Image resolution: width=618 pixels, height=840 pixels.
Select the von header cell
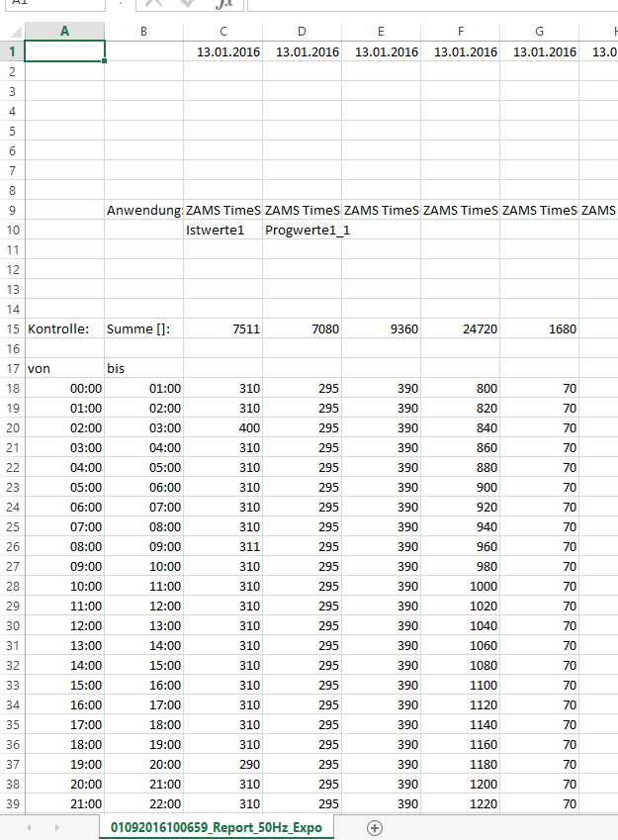(64, 369)
